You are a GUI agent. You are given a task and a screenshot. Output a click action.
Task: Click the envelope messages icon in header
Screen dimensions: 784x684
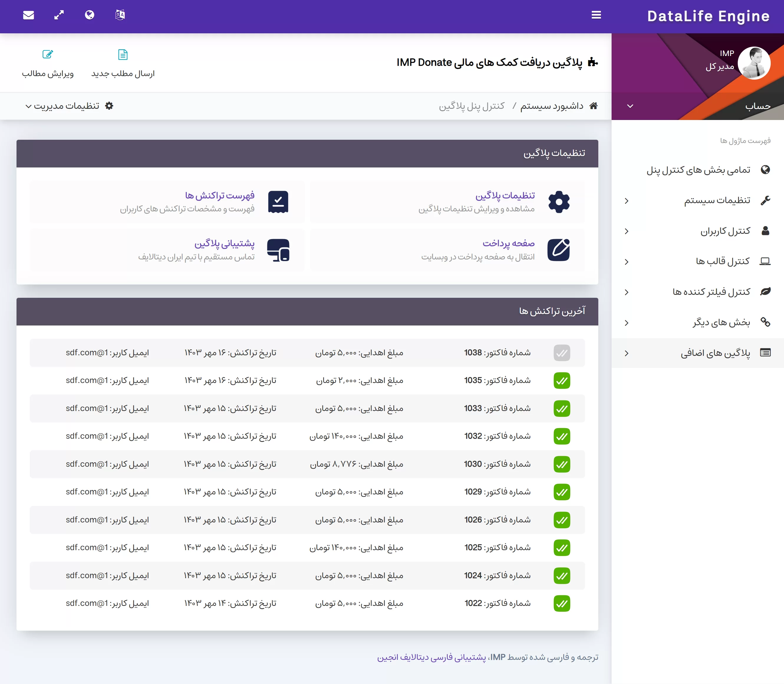click(29, 15)
